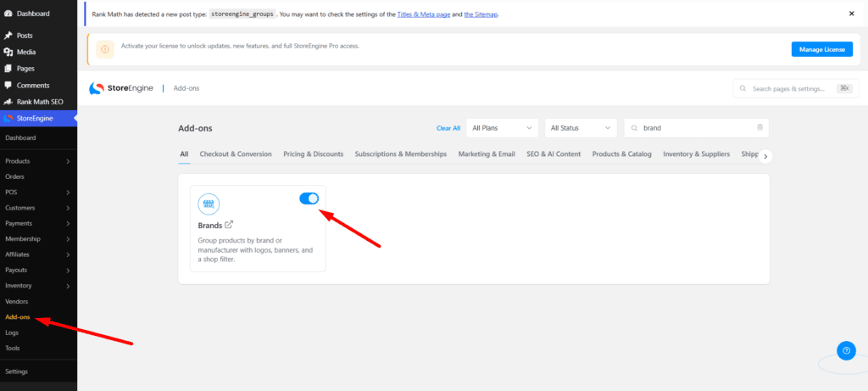Open the Sitemap link in notice
This screenshot has width=868, height=391.
coord(481,14)
